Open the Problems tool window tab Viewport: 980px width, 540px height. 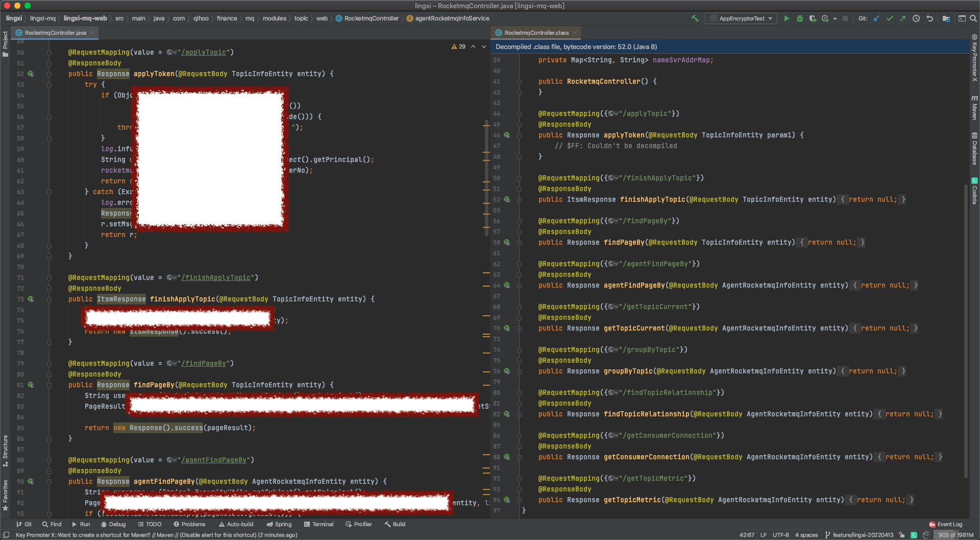coord(189,524)
